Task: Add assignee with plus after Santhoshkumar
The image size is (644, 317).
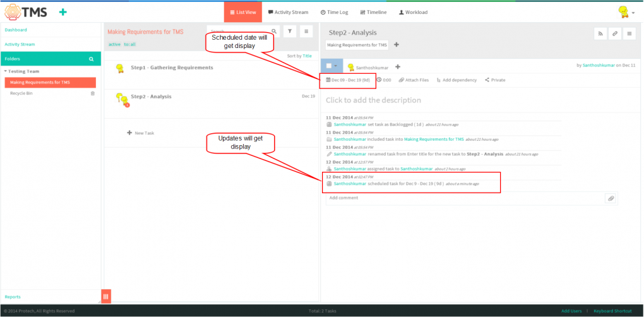Action: pos(398,67)
